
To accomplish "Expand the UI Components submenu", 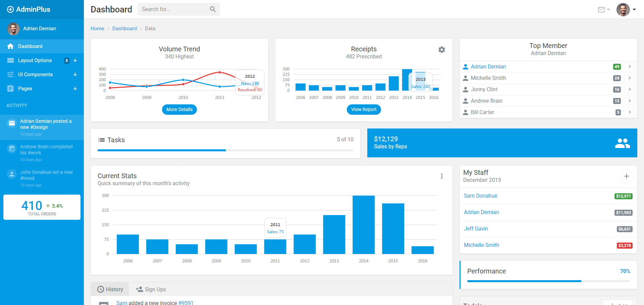I will [42, 74].
